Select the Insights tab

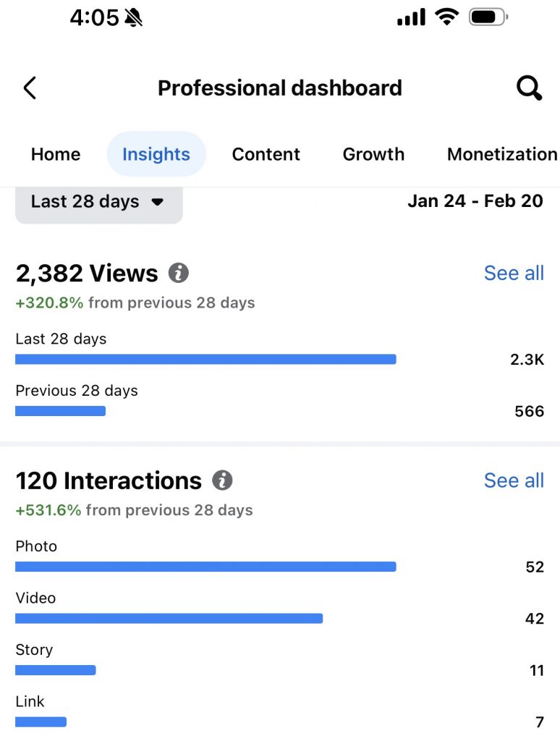(156, 154)
